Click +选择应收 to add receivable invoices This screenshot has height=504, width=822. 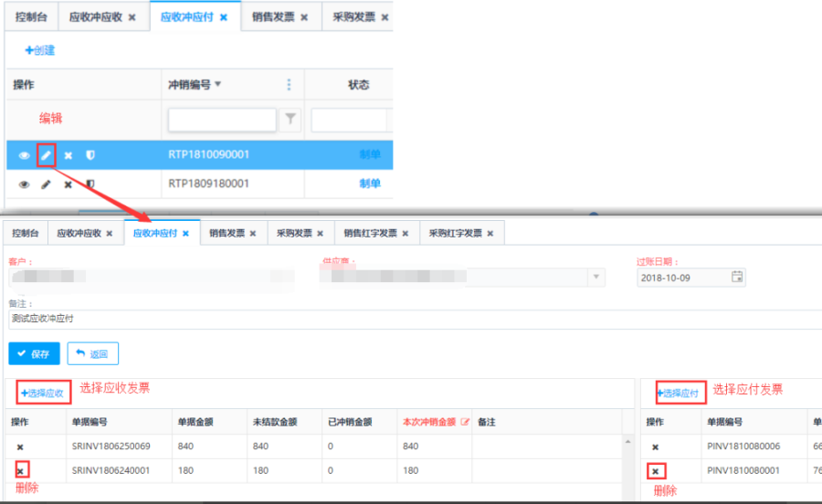coord(43,394)
